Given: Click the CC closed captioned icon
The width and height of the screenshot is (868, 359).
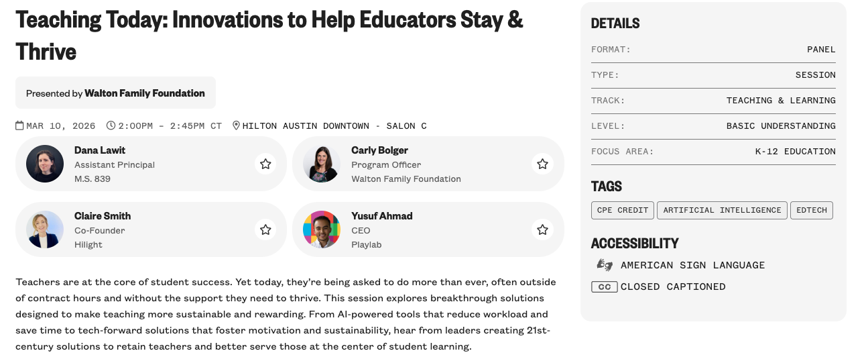Looking at the screenshot, I should pyautogui.click(x=604, y=287).
